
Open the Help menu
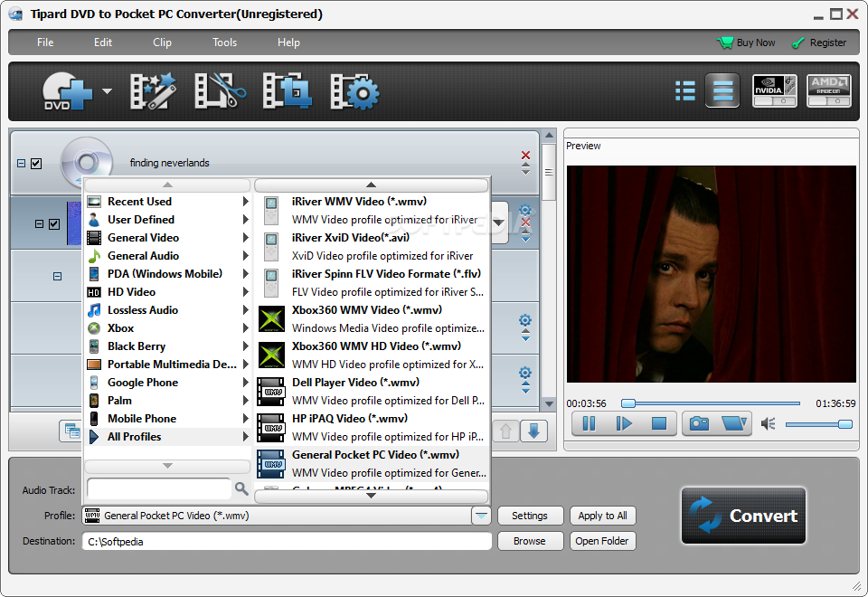[288, 43]
